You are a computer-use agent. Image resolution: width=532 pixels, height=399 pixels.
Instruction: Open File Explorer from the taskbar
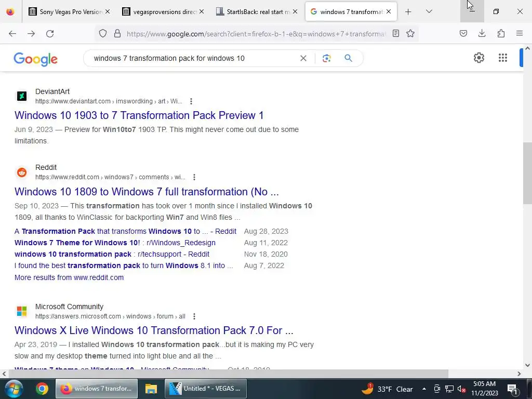click(x=151, y=389)
